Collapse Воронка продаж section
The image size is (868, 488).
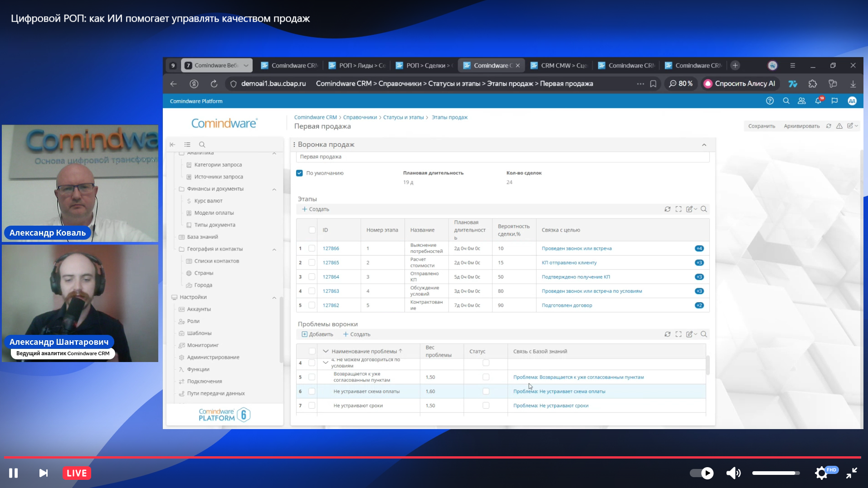(x=704, y=145)
